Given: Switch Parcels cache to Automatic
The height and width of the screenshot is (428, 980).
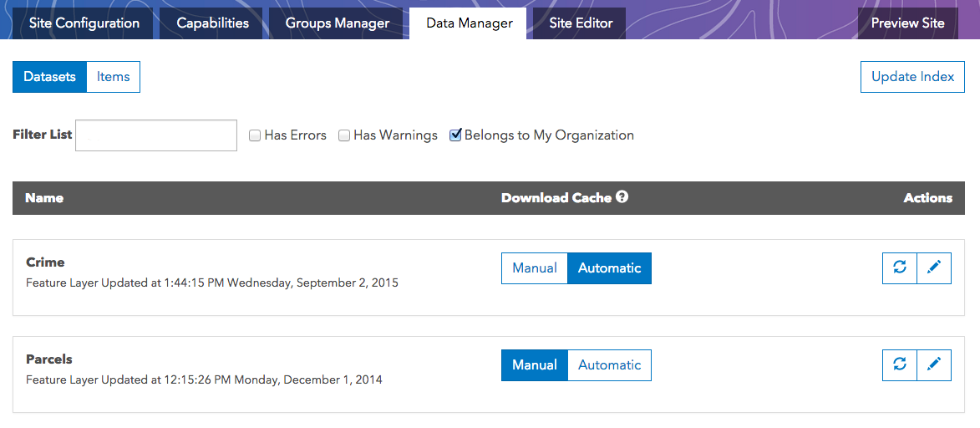Looking at the screenshot, I should (x=609, y=365).
